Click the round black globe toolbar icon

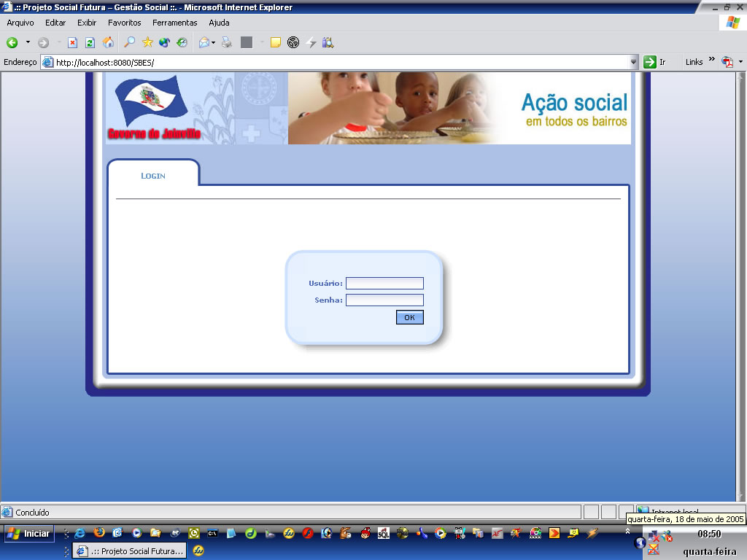coord(293,42)
